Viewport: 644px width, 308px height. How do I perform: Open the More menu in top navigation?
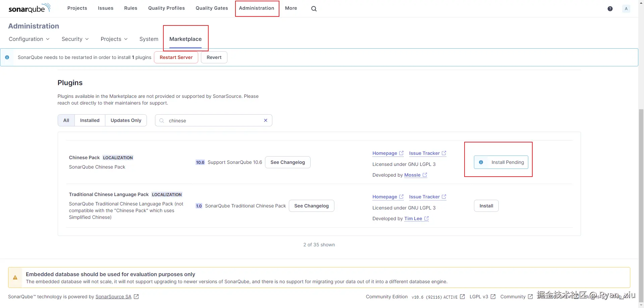point(291,8)
